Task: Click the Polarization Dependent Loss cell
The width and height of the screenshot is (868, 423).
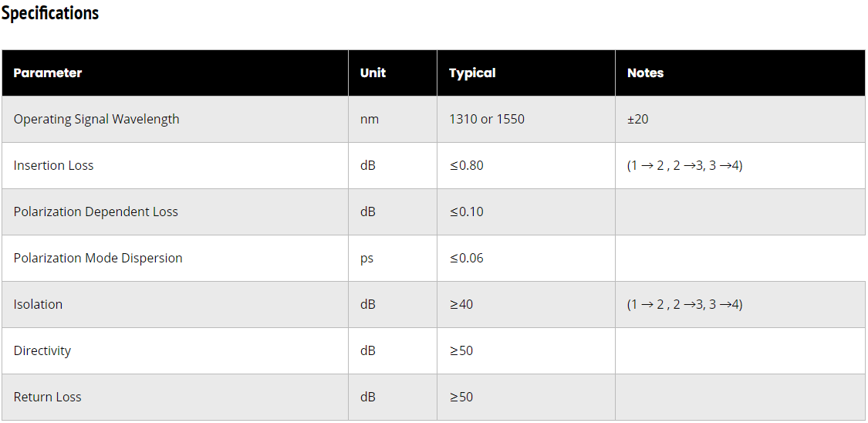Action: click(x=96, y=212)
